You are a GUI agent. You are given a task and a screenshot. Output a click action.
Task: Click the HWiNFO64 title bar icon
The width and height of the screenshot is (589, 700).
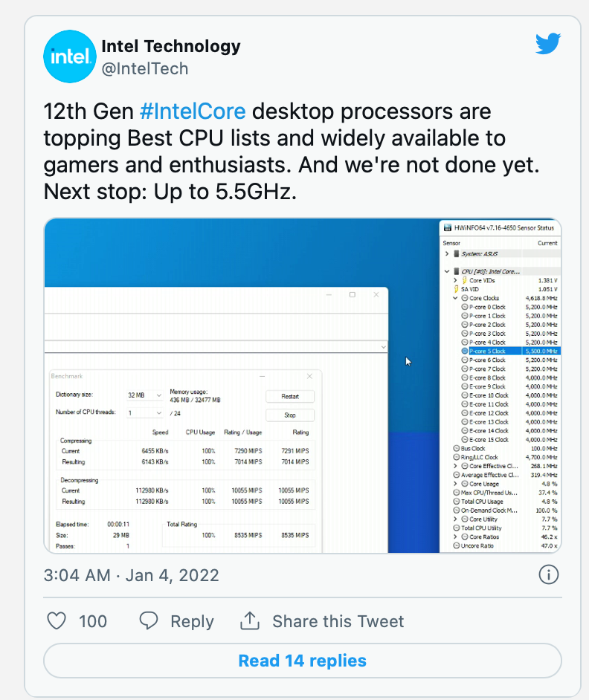pyautogui.click(x=446, y=227)
